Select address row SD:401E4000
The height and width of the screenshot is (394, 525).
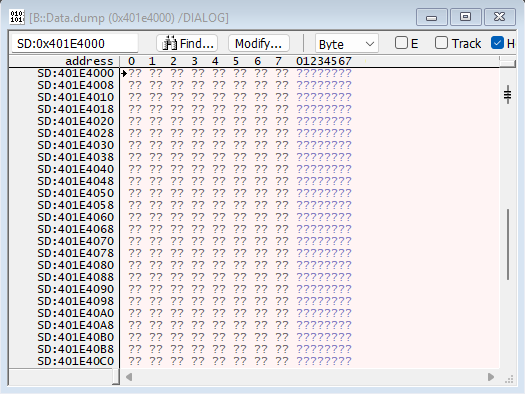click(76, 73)
